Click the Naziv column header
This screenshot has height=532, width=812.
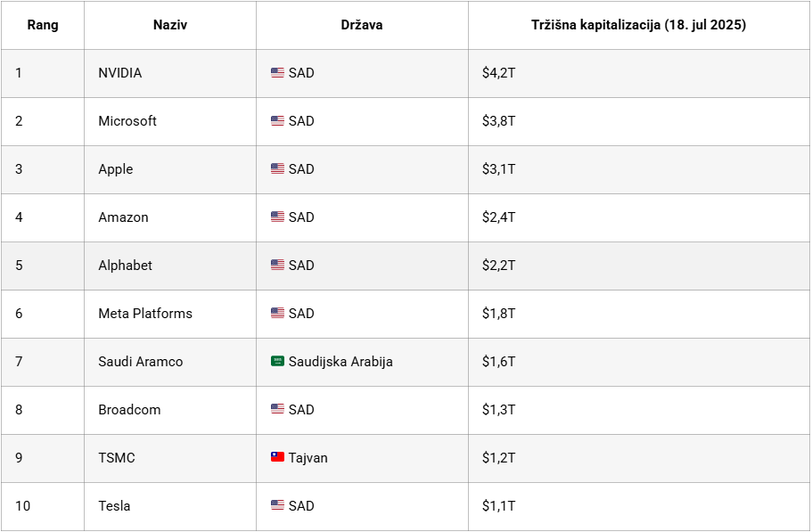click(x=169, y=25)
